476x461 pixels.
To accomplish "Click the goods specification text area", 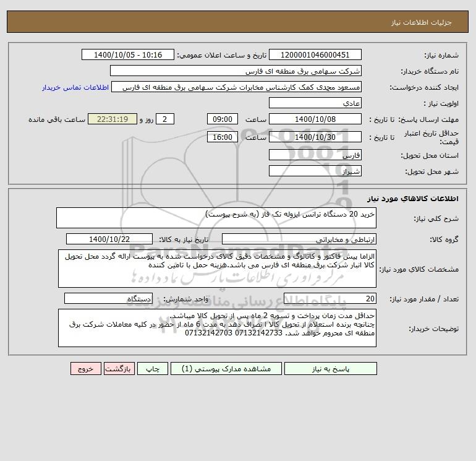I will [217, 269].
